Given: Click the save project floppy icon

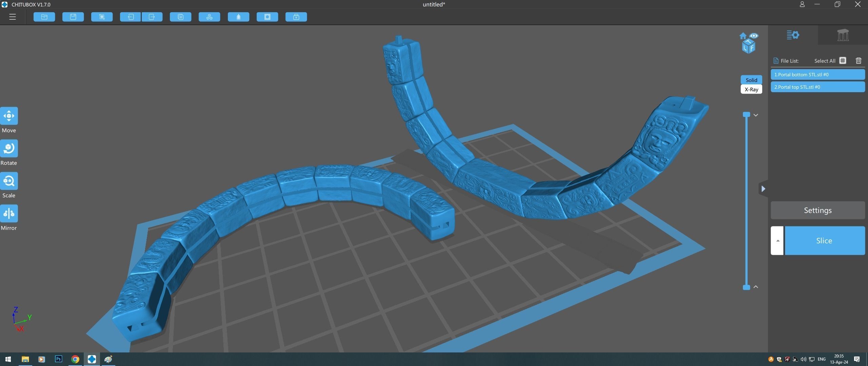Looking at the screenshot, I should point(73,17).
